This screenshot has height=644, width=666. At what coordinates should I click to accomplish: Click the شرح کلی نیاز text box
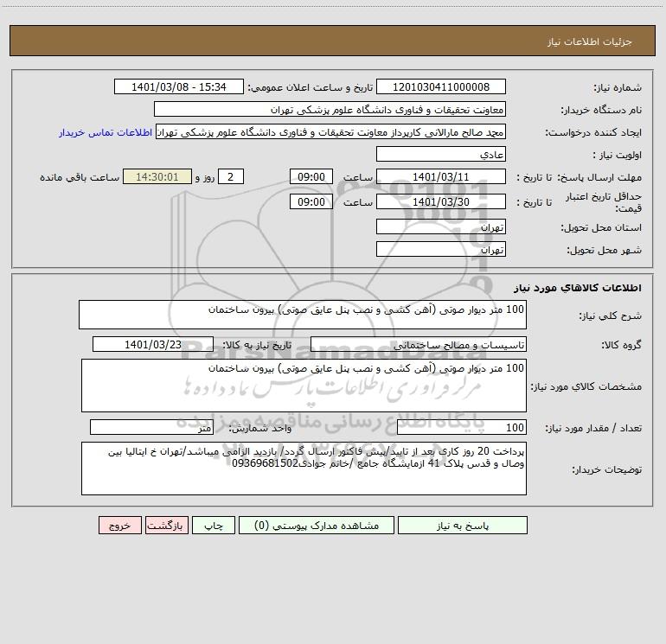[303, 315]
